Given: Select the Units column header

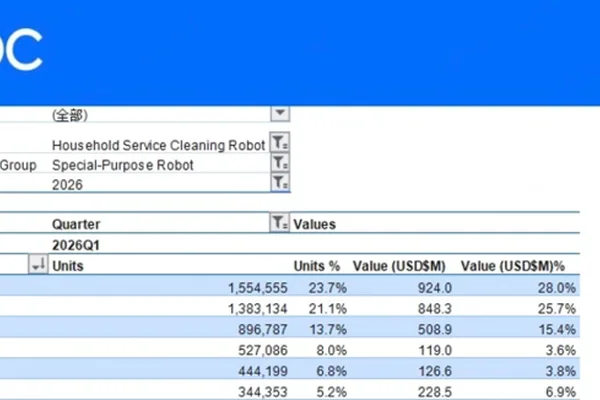Looking at the screenshot, I should 67,266.
